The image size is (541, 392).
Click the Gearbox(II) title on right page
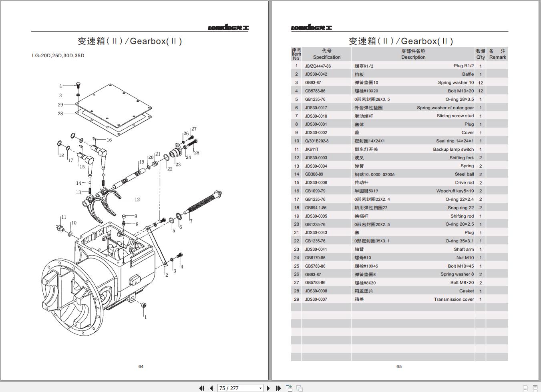click(x=401, y=41)
